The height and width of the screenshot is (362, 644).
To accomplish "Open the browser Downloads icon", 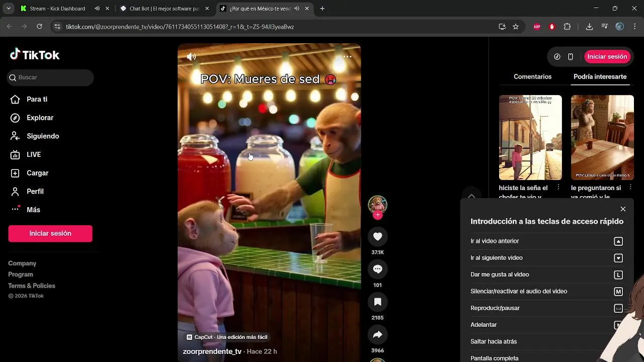I will (x=589, y=27).
